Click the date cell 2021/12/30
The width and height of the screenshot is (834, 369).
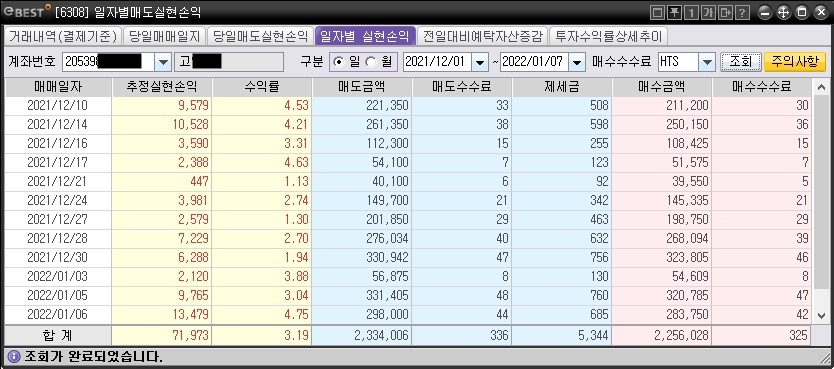point(57,257)
